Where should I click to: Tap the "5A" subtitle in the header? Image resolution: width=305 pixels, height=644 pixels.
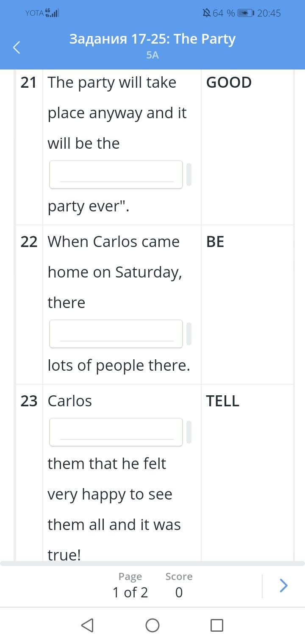(x=152, y=55)
